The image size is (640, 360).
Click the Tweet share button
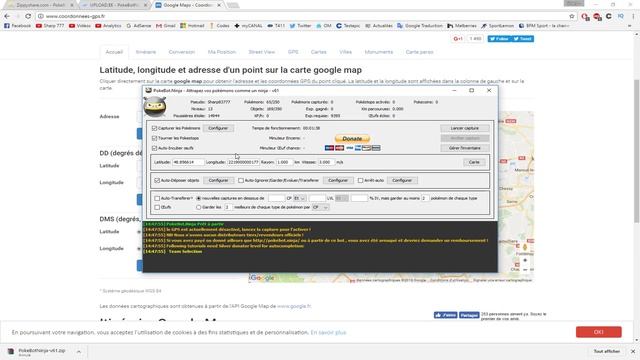523,39
